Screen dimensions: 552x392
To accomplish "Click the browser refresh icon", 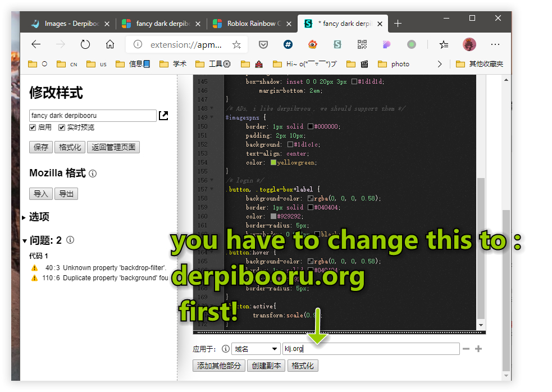I will tap(85, 44).
